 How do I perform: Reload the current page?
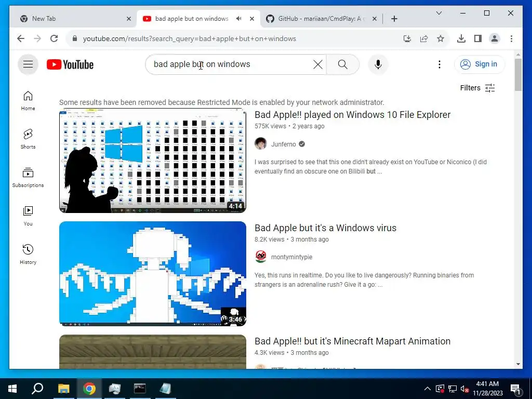coord(54,38)
